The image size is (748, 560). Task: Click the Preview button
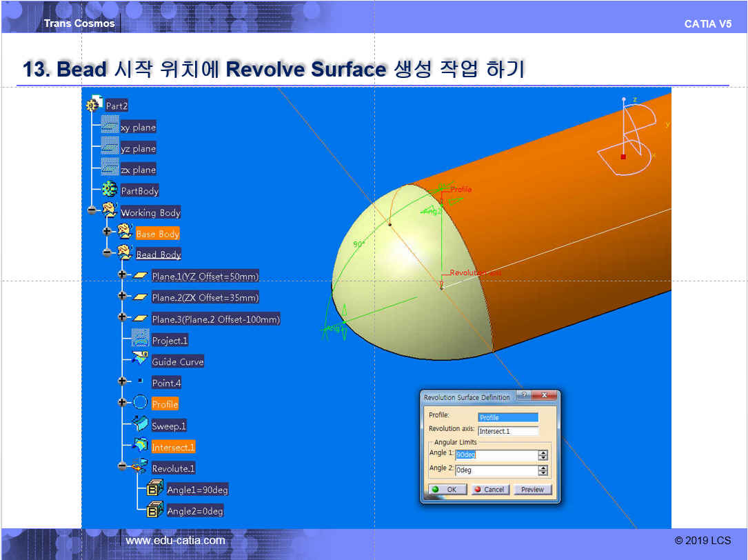point(532,490)
